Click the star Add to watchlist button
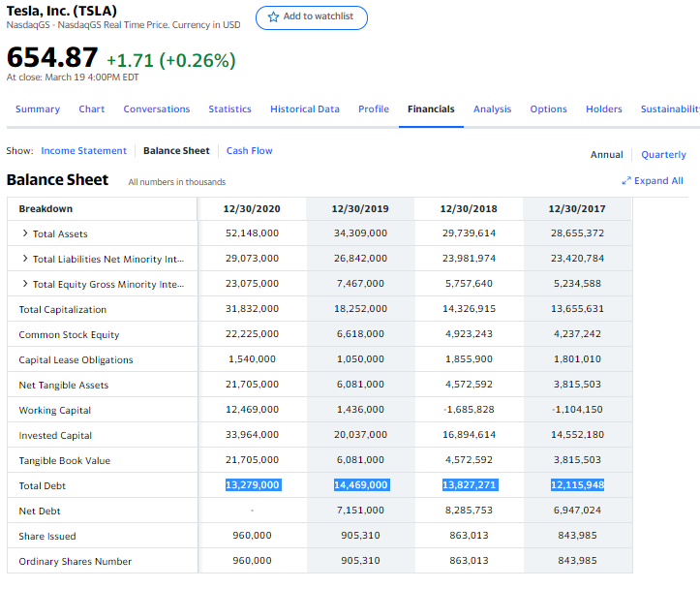The width and height of the screenshot is (700, 589). pyautogui.click(x=311, y=17)
